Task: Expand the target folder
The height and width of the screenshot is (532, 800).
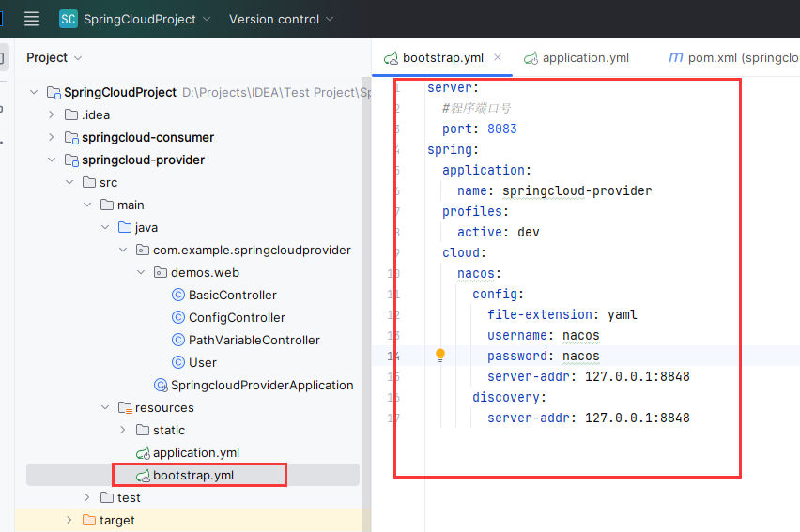Action: [69, 520]
